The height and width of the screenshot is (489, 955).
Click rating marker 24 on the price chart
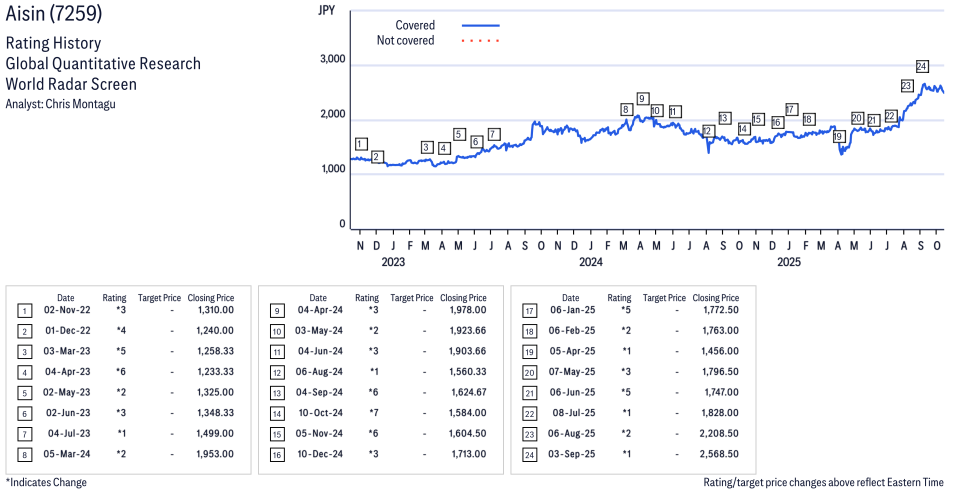click(922, 66)
